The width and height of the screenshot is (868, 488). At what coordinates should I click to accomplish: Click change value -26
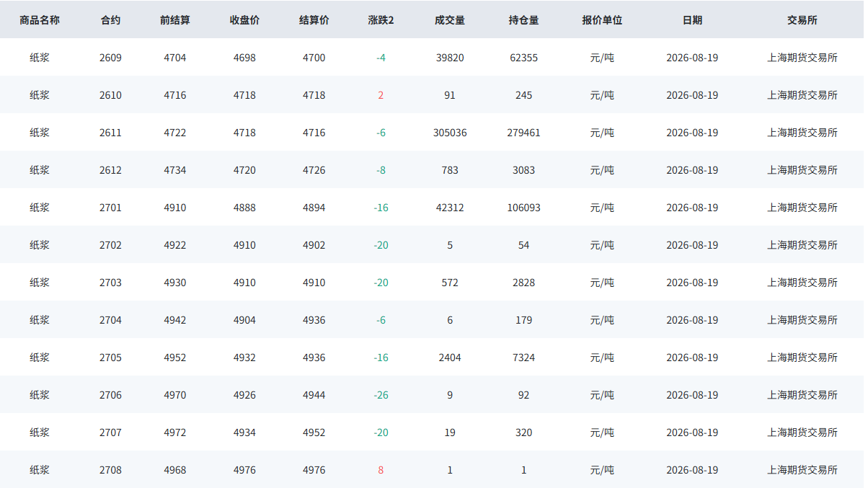click(381, 395)
